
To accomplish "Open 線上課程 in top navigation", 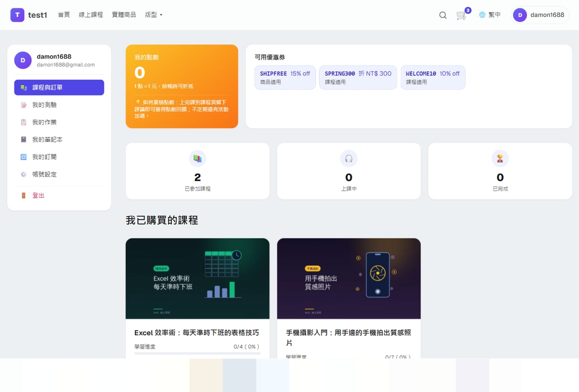I will [x=91, y=15].
